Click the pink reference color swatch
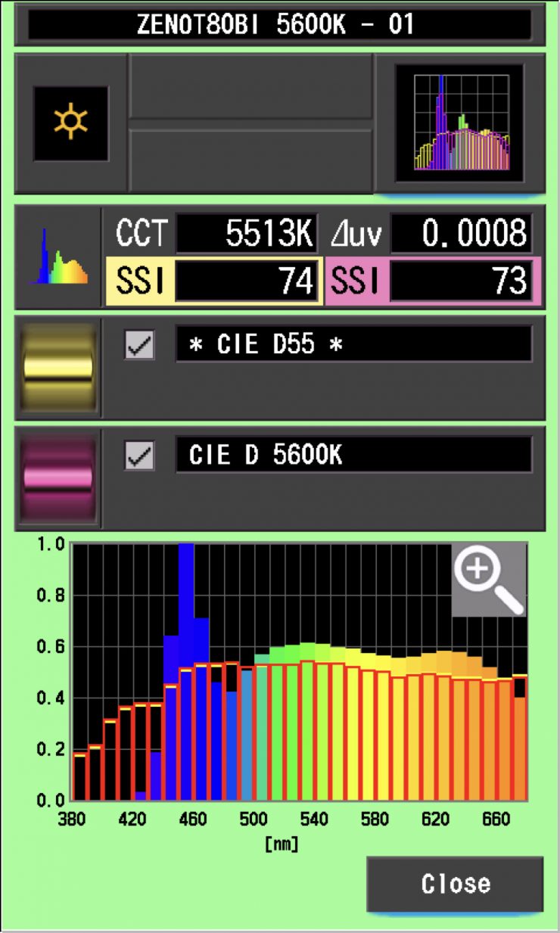 point(58,478)
